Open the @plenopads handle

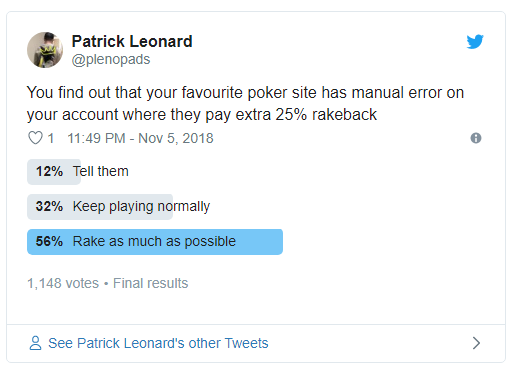click(111, 59)
